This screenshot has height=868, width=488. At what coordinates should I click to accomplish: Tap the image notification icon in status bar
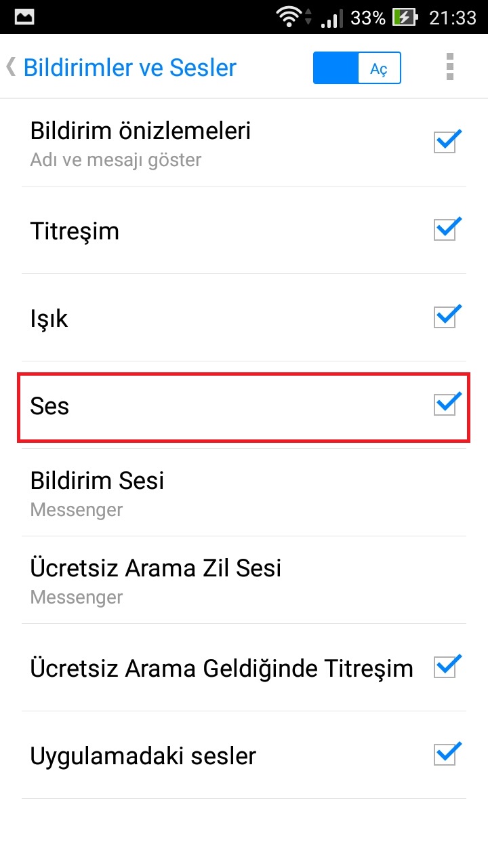pos(24,17)
